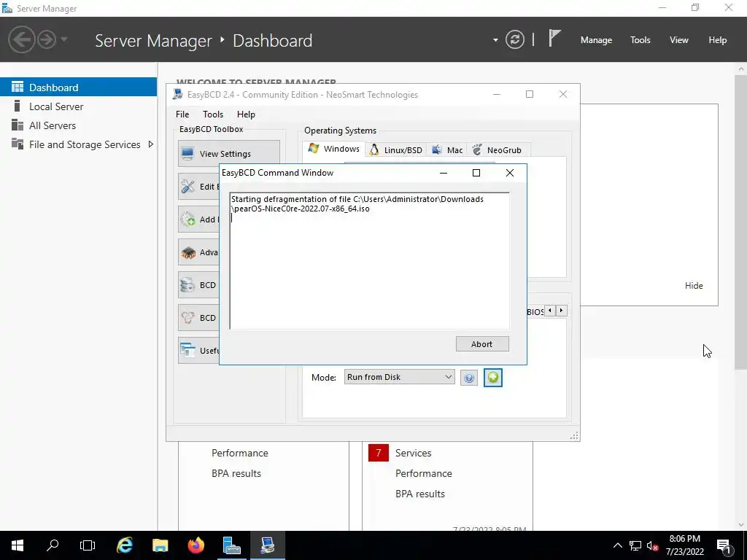Launch Firefox from the taskbar

coord(196,545)
